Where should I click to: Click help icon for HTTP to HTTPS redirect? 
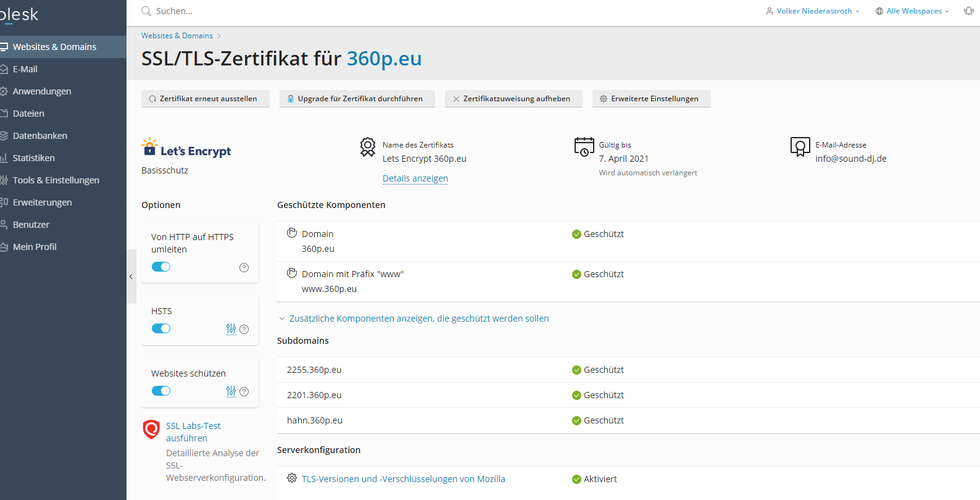click(244, 267)
